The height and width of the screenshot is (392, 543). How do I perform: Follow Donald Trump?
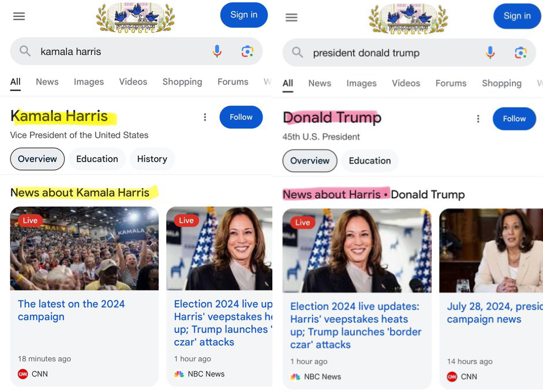(x=514, y=119)
